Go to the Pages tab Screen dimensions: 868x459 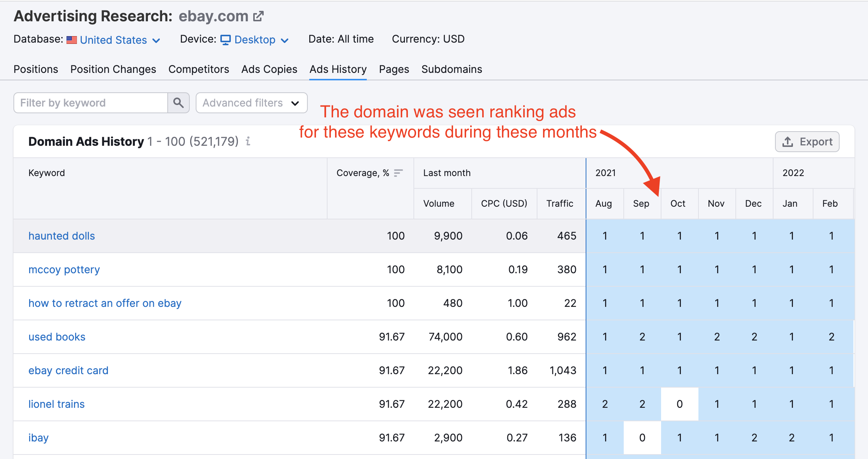tap(394, 69)
